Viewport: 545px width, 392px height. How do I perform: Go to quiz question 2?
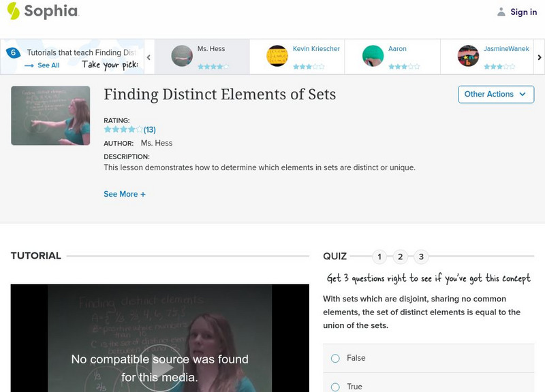click(x=400, y=257)
